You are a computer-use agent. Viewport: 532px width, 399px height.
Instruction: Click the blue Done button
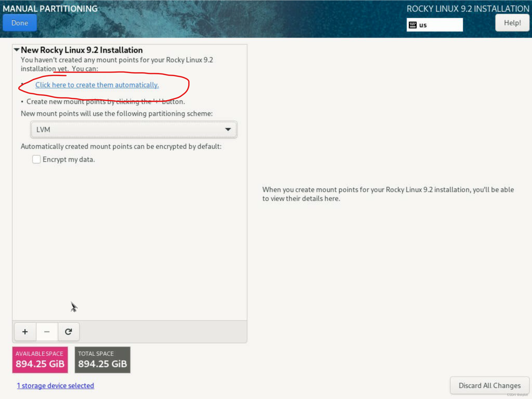(x=20, y=23)
